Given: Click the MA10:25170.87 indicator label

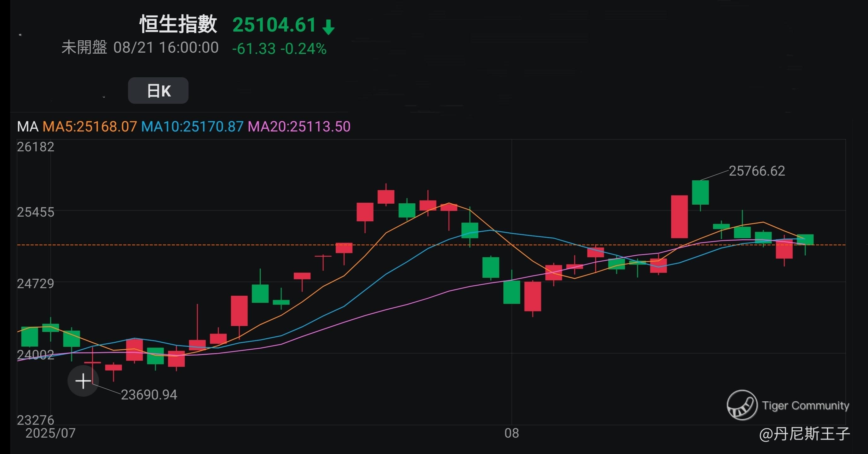Looking at the screenshot, I should coord(192,126).
